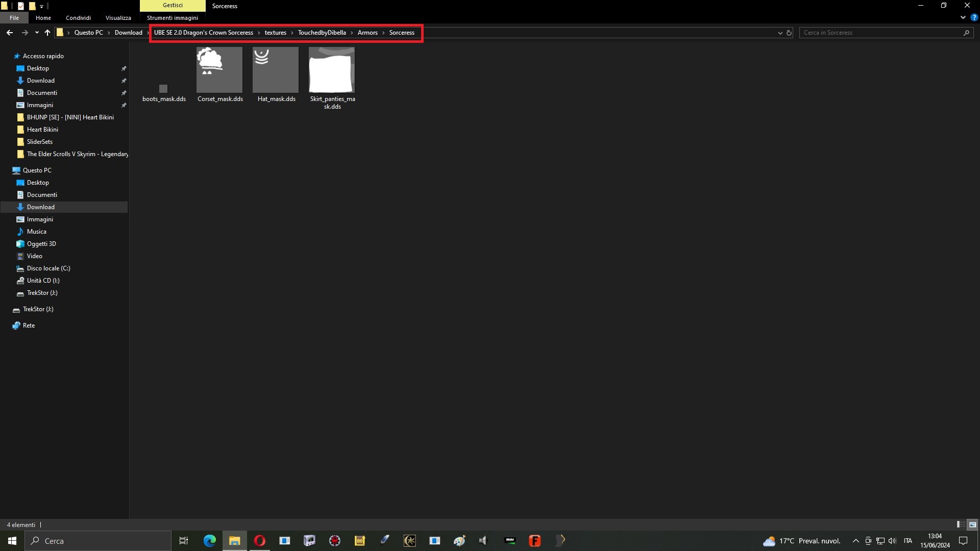This screenshot has width=980, height=551.
Task: Open pinned Desktop under Accesso rapido
Action: 38,68
